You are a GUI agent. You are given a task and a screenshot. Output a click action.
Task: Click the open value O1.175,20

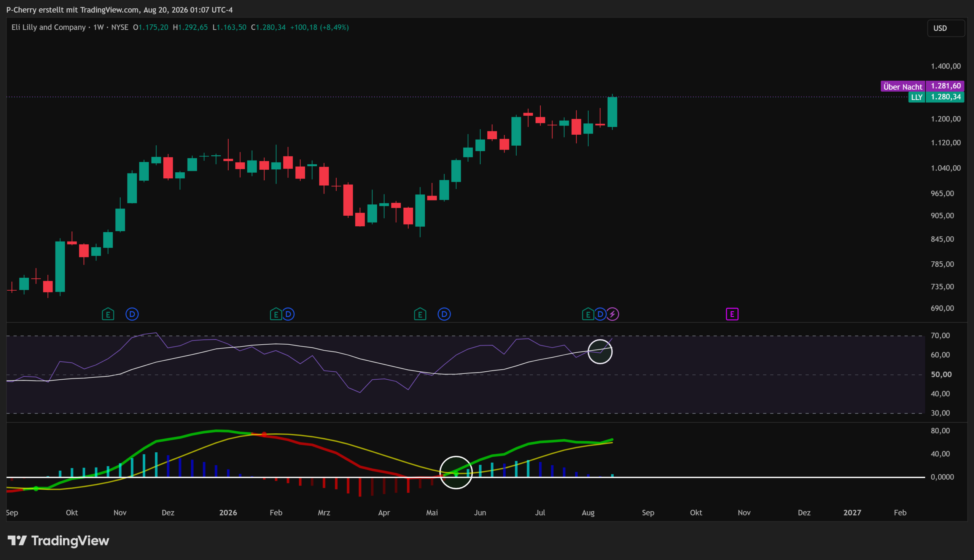[x=150, y=27]
